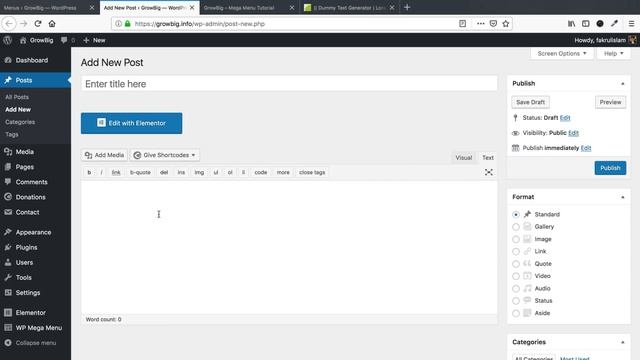Click Edit with Elementor button
This screenshot has height=360, width=640.
(131, 123)
